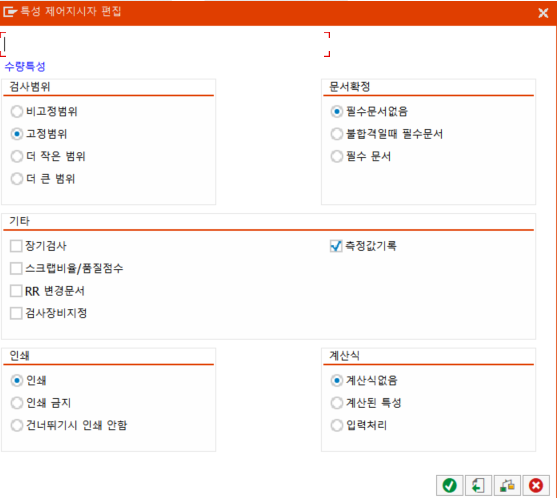Click the 검사범위 group heading

[x=30, y=87]
